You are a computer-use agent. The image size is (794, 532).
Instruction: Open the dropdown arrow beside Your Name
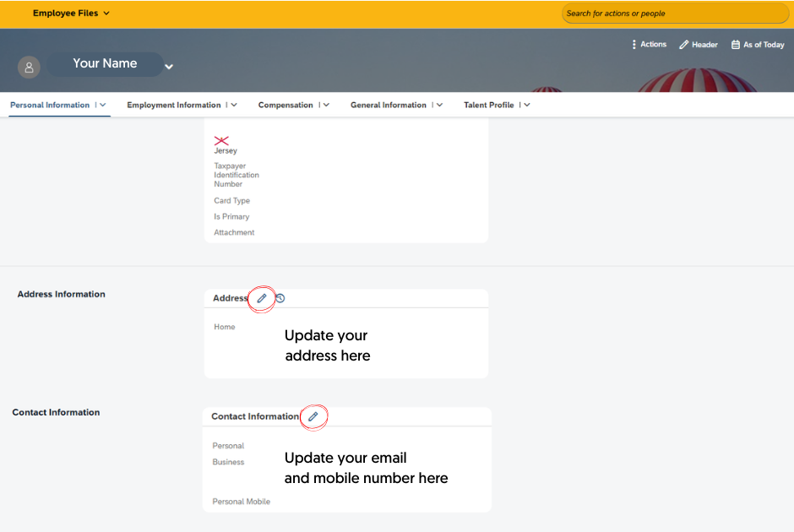click(169, 67)
